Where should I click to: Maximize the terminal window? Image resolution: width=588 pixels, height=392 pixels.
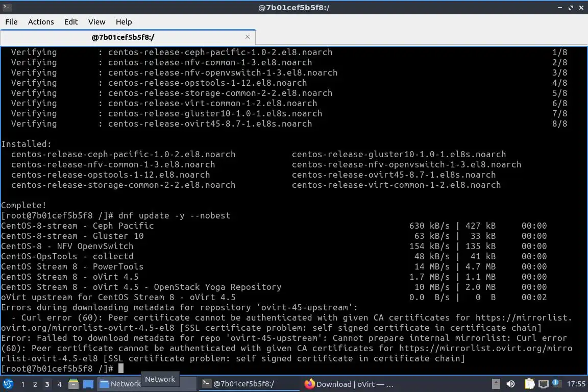click(x=570, y=8)
